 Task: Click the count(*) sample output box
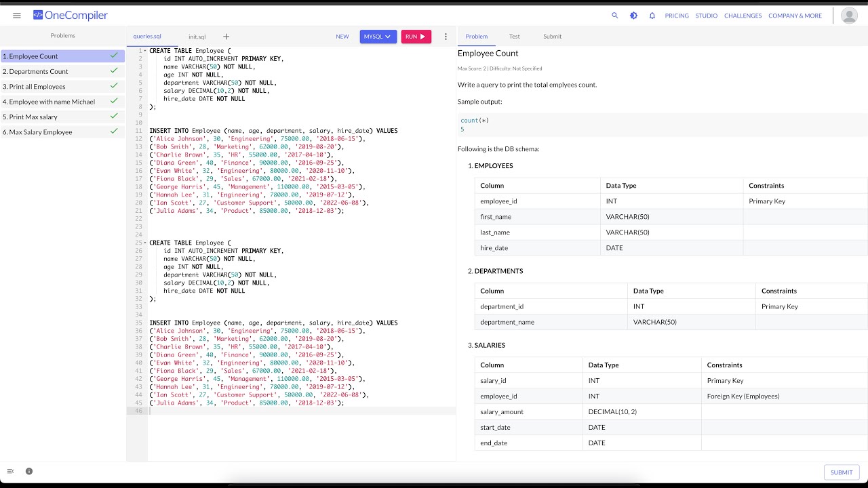(663, 125)
